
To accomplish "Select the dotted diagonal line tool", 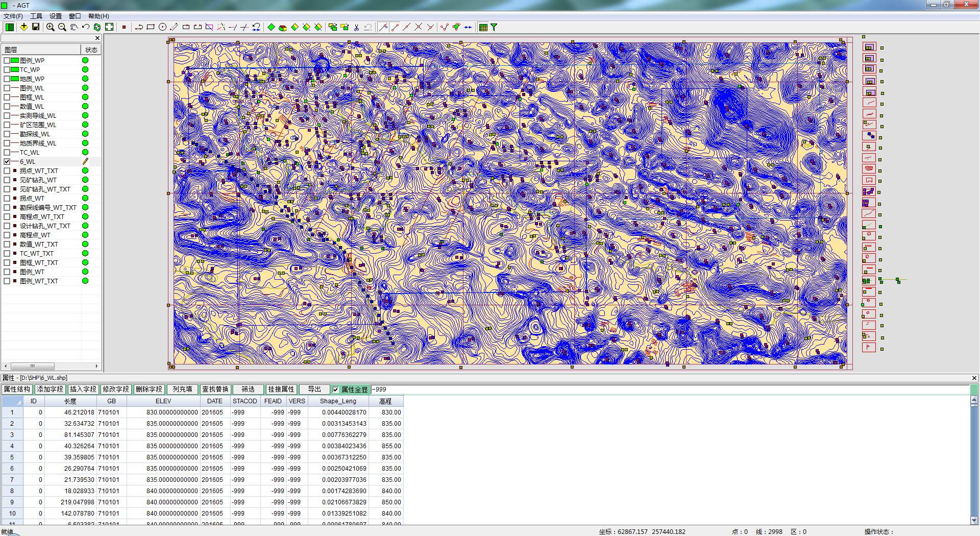I will [174, 27].
